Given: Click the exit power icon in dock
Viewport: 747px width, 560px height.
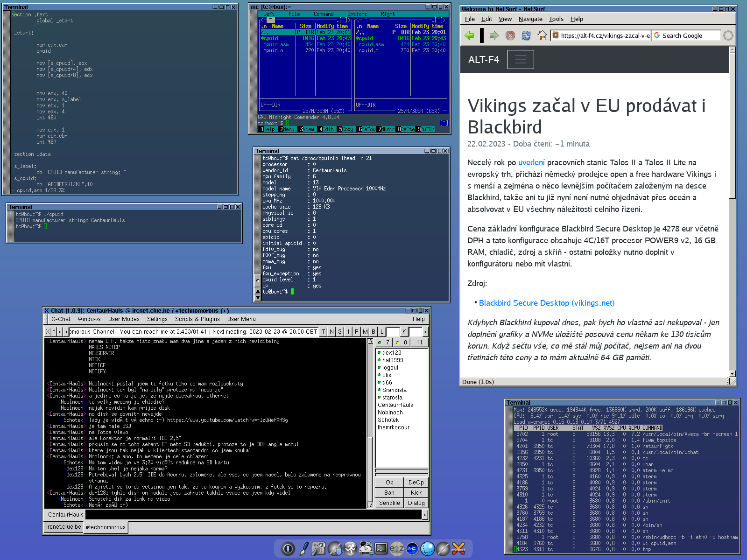Looking at the screenshot, I should (x=288, y=549).
